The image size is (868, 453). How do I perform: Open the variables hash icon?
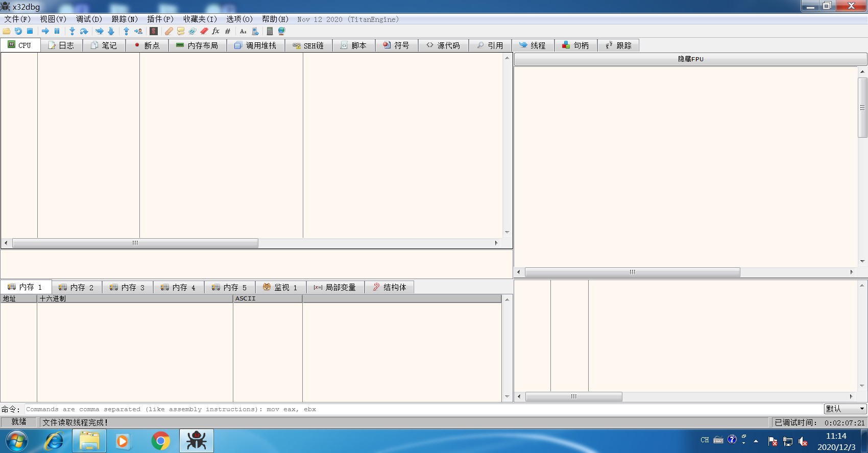(x=227, y=31)
